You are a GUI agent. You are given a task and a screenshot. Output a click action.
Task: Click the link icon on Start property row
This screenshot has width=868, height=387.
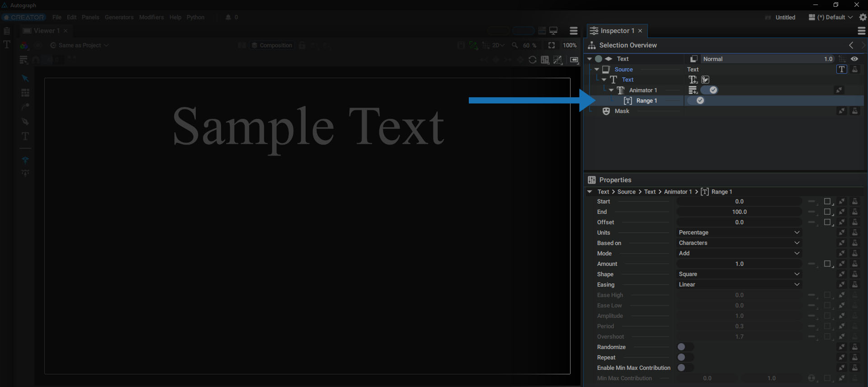(842, 202)
